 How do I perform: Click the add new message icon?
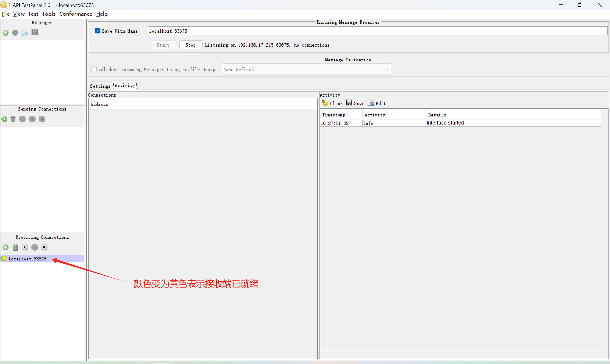pyautogui.click(x=6, y=33)
